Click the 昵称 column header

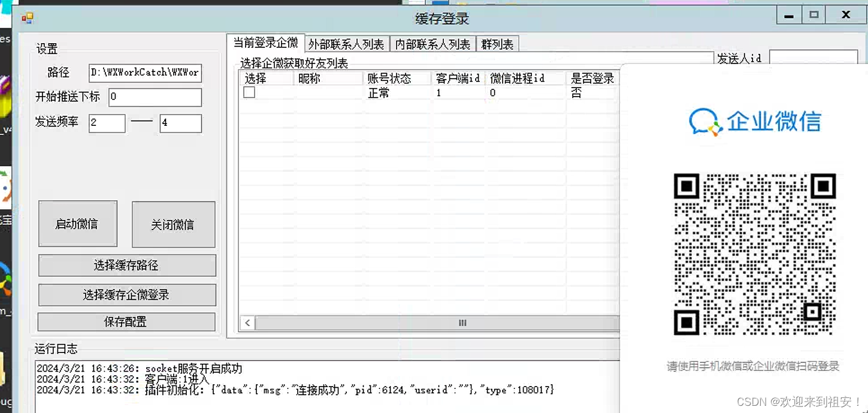click(328, 79)
